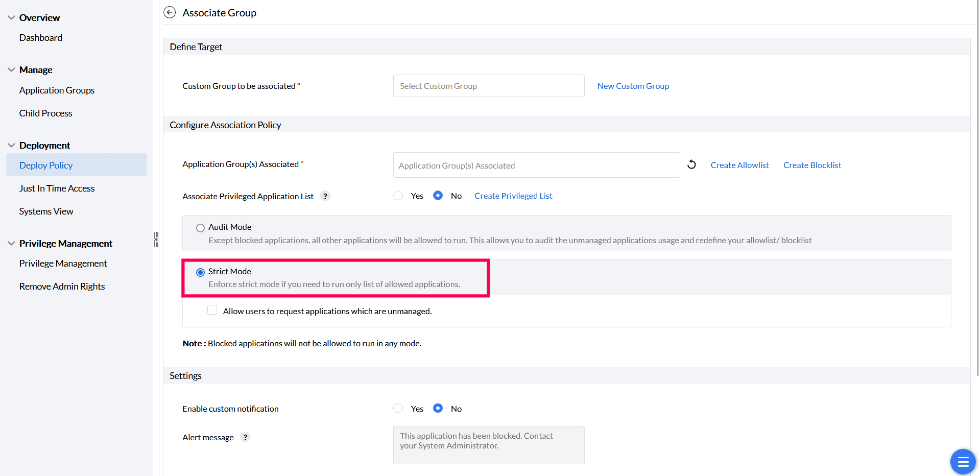
Task: Select the Audit Mode radio button
Action: [x=200, y=227]
